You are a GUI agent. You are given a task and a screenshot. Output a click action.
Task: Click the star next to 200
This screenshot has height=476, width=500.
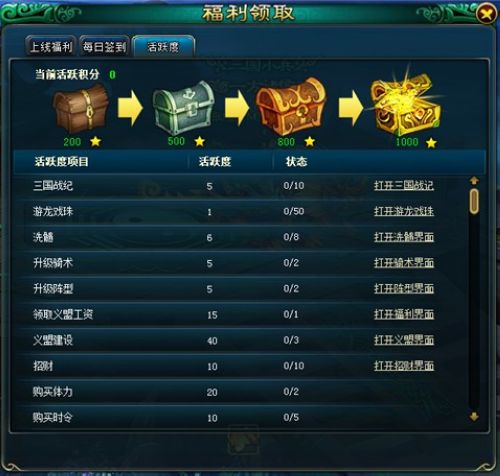point(95,142)
